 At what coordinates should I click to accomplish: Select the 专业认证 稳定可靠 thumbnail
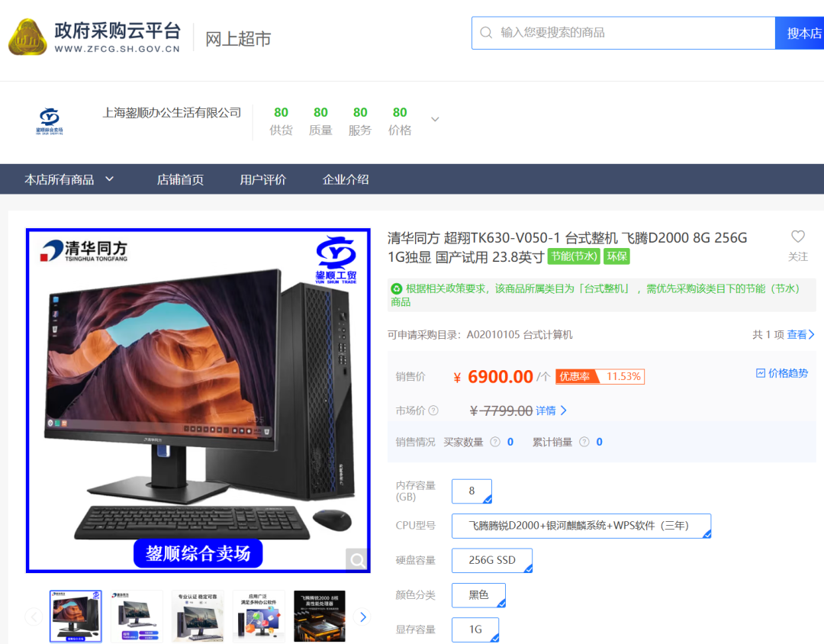tap(198, 616)
